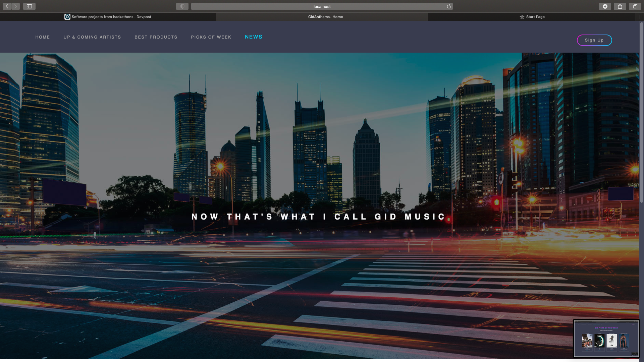Click the screenshot preview thumbnail
The height and width of the screenshot is (362, 644).
606,339
